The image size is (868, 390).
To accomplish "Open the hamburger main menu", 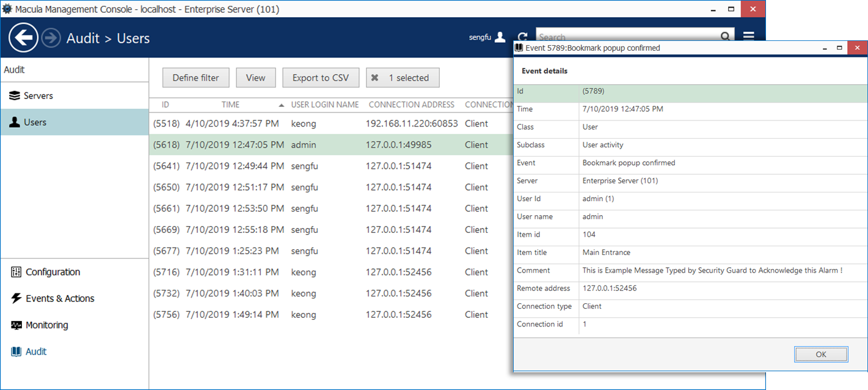I will [x=749, y=37].
